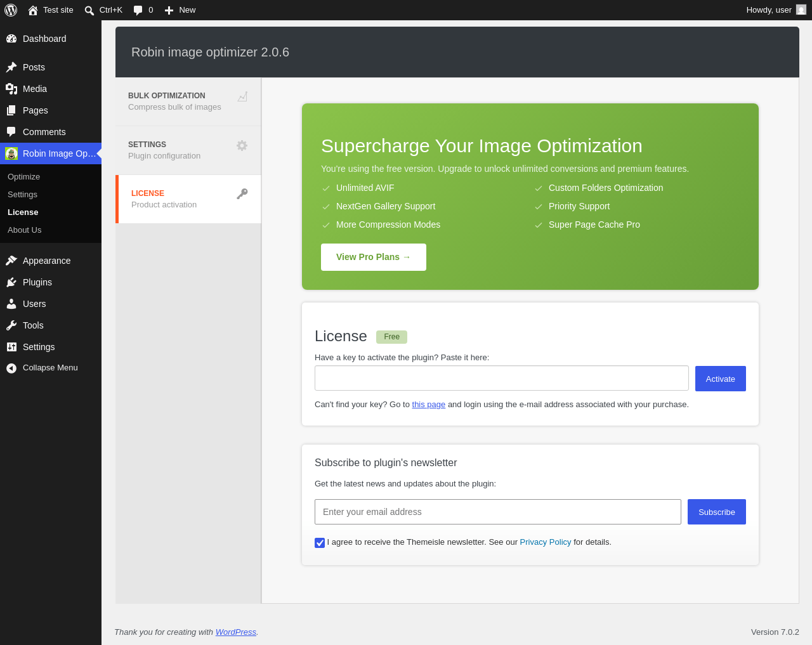
Task: Click the Tools wrench icon
Action: (11, 325)
